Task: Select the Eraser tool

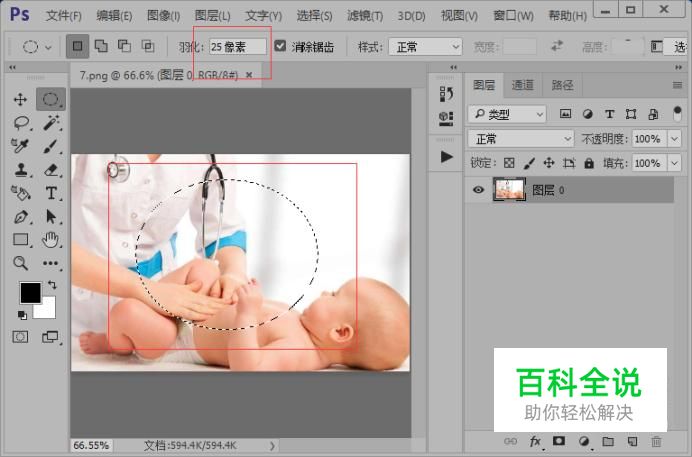Action: (51, 170)
